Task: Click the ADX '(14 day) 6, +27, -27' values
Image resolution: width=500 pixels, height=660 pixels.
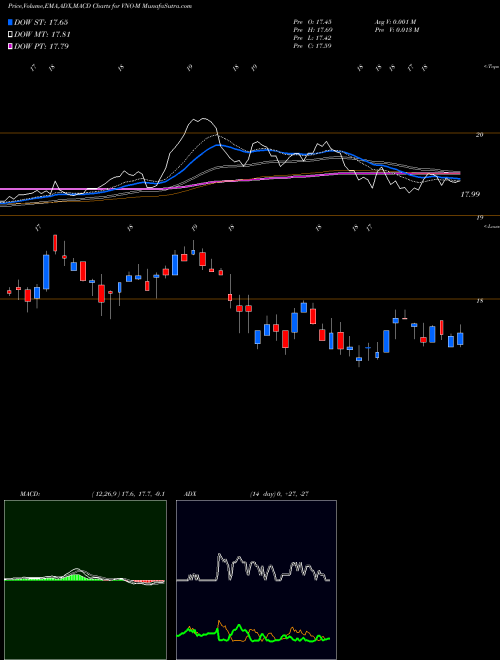Action: click(279, 494)
